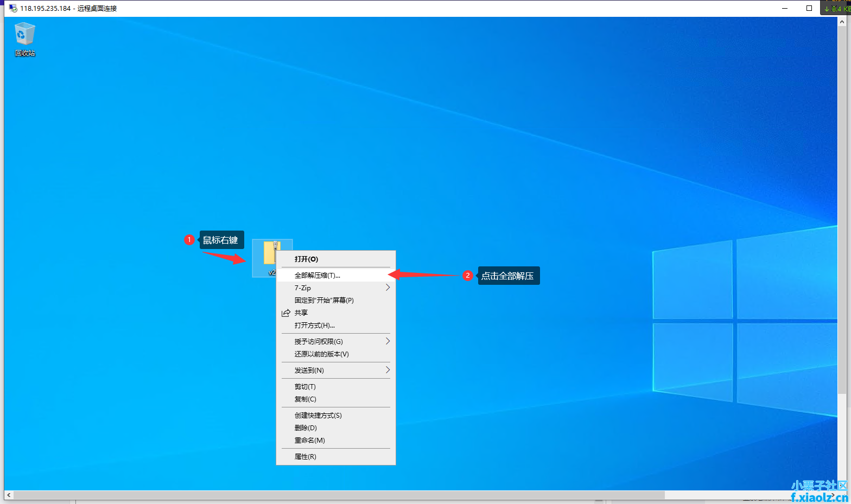Click the 共享 share entry in context menu
The image size is (851, 504).
301,313
